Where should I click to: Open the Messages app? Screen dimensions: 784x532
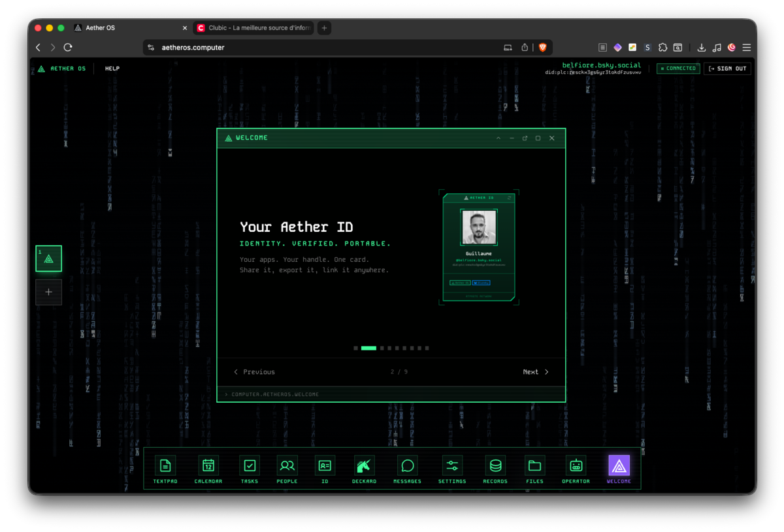coord(406,466)
